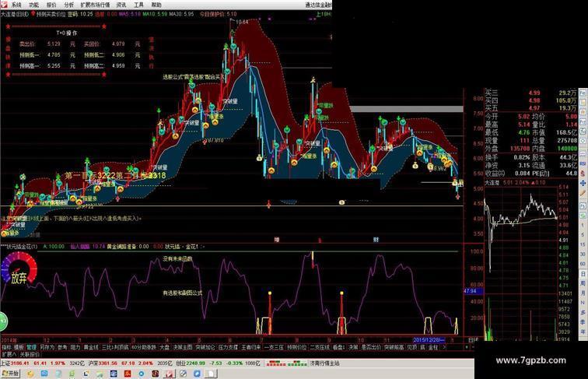Click the highlighted date 2015/12/28 on time axis
Viewport: 588px width, 379px height.
click(x=429, y=339)
